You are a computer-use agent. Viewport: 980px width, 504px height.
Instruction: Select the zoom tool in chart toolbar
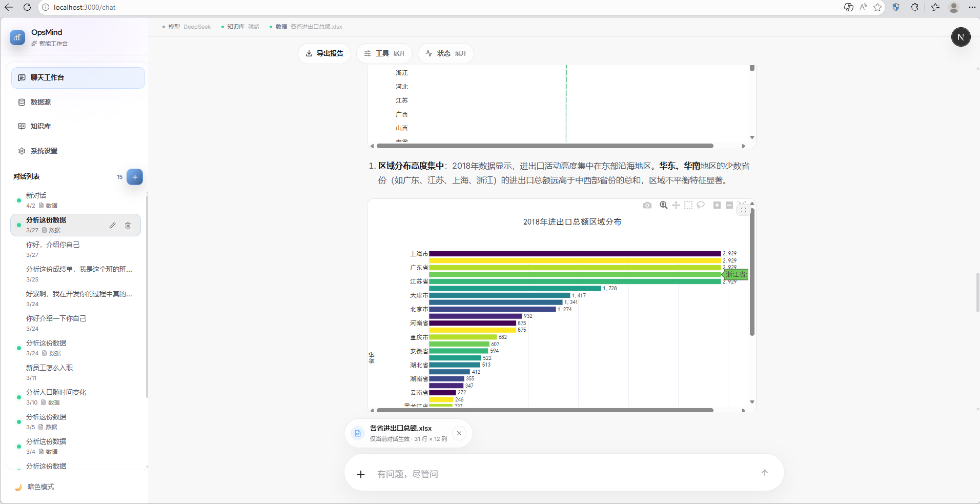663,205
